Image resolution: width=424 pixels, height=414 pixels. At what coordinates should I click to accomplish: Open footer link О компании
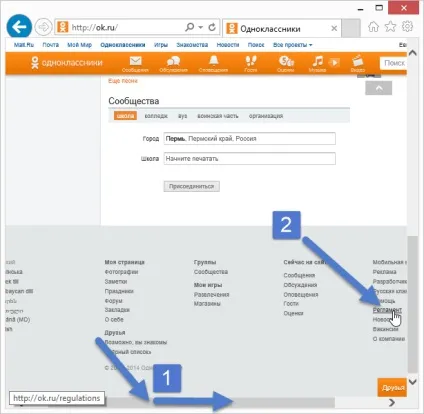coord(389,339)
